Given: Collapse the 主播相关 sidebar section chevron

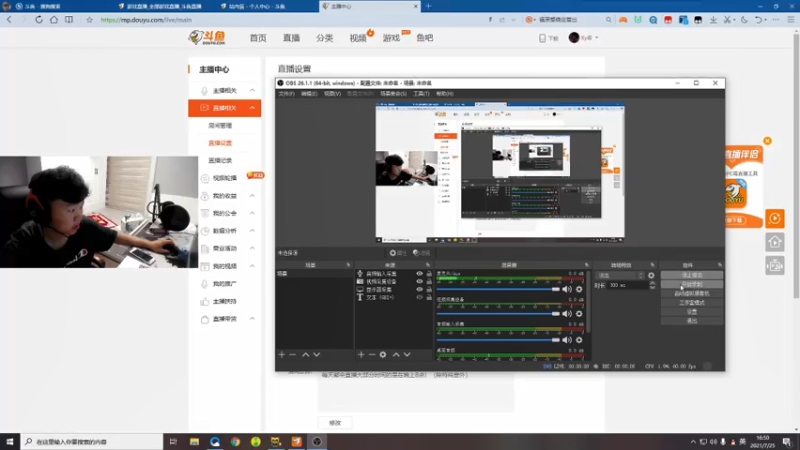Looking at the screenshot, I should click(x=252, y=90).
